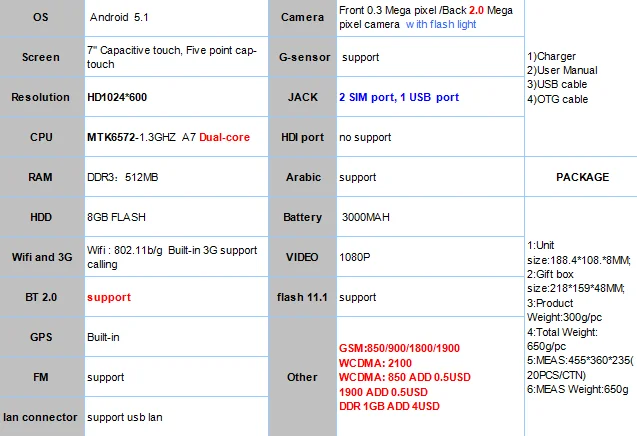
Task: Click the 3)USB cable accessory item
Action: 557,85
